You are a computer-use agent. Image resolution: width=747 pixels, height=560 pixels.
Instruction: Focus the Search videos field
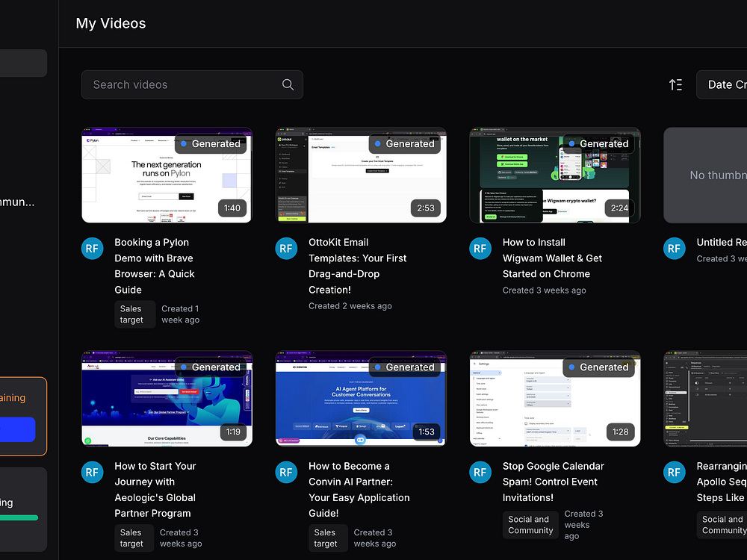[x=192, y=85]
